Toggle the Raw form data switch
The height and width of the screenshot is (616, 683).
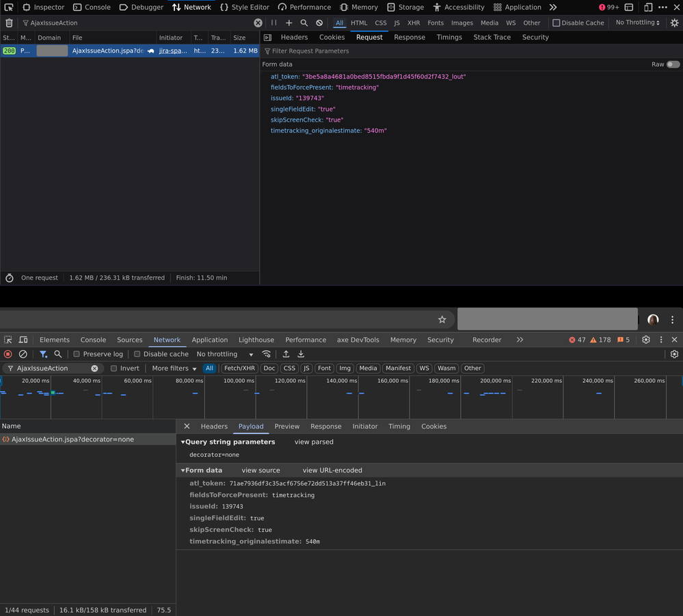click(x=673, y=64)
